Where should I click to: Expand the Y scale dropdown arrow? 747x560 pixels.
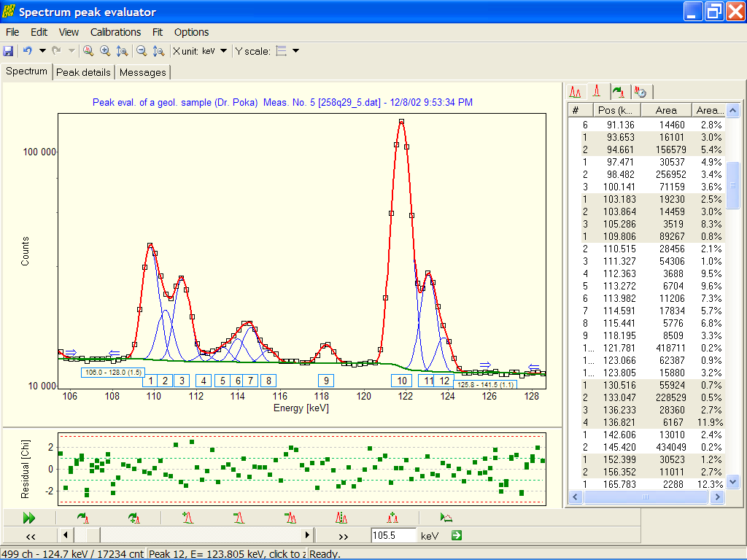coord(296,51)
